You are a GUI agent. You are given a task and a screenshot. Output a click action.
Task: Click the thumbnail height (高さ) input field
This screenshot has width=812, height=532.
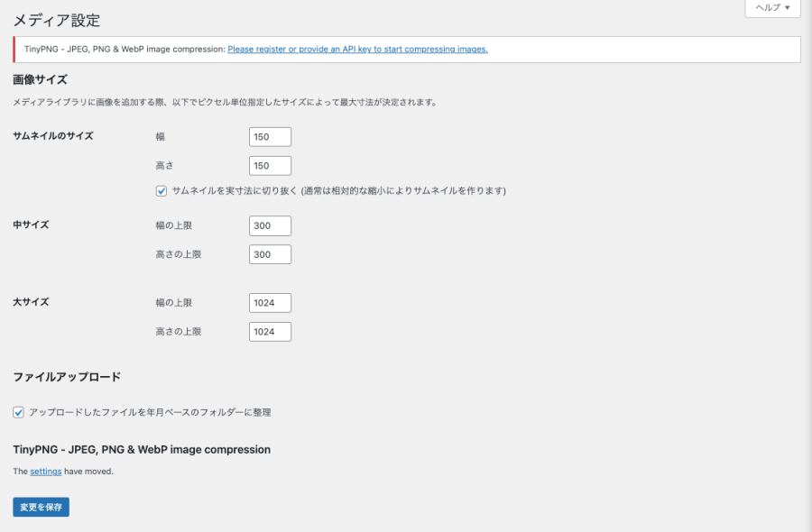(x=269, y=165)
